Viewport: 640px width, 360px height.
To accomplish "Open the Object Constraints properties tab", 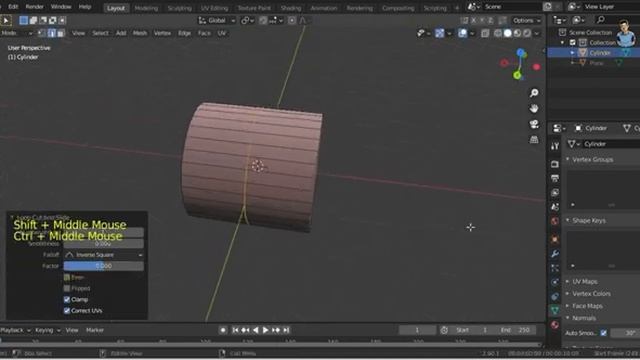I will pyautogui.click(x=555, y=296).
